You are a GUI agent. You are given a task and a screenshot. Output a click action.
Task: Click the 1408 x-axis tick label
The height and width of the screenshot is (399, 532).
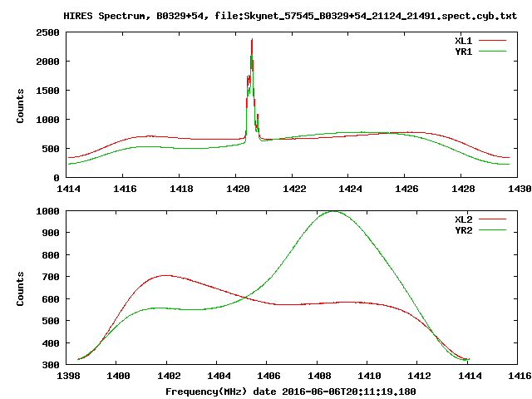(319, 376)
